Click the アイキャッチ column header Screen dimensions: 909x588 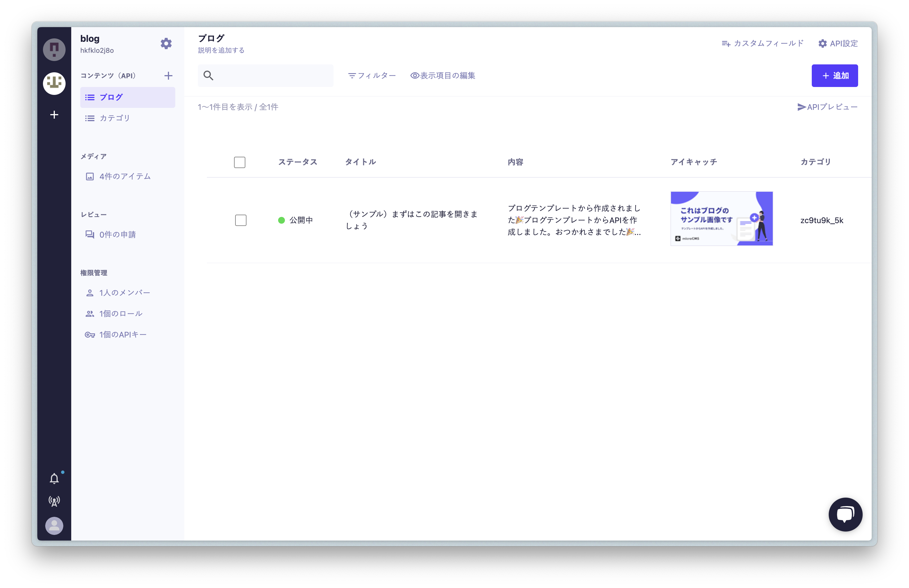(x=694, y=162)
